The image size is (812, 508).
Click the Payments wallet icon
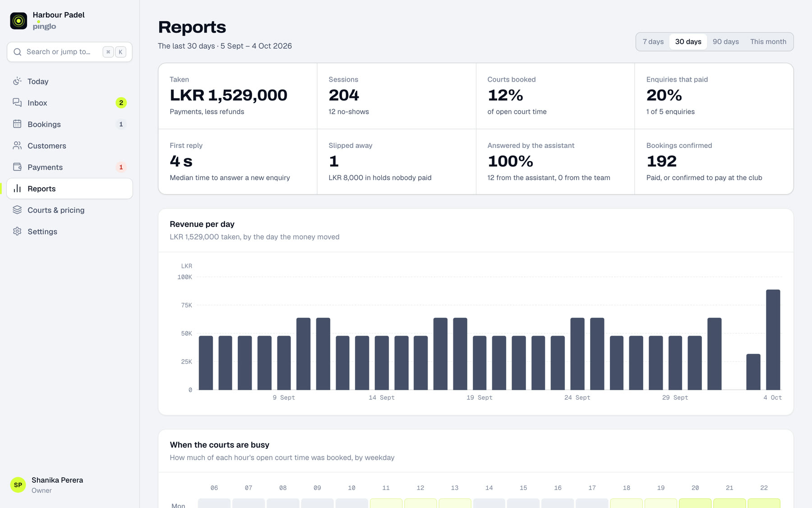pyautogui.click(x=17, y=167)
